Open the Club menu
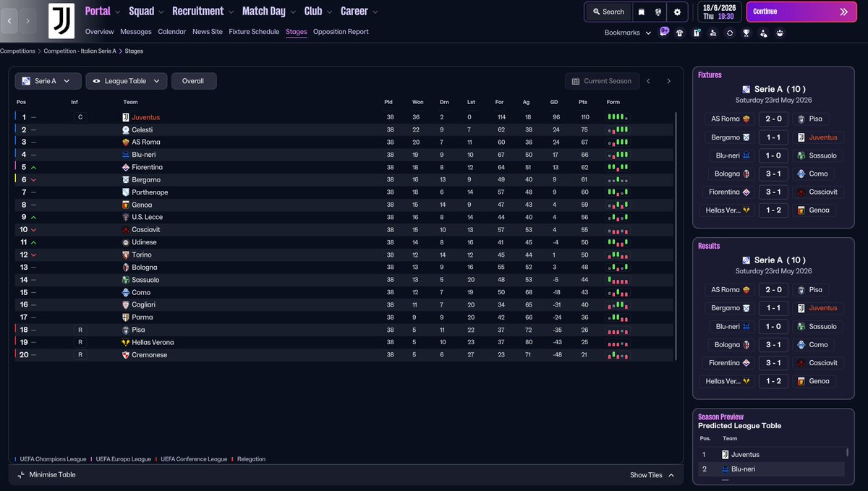The width and height of the screenshot is (868, 491). click(318, 11)
